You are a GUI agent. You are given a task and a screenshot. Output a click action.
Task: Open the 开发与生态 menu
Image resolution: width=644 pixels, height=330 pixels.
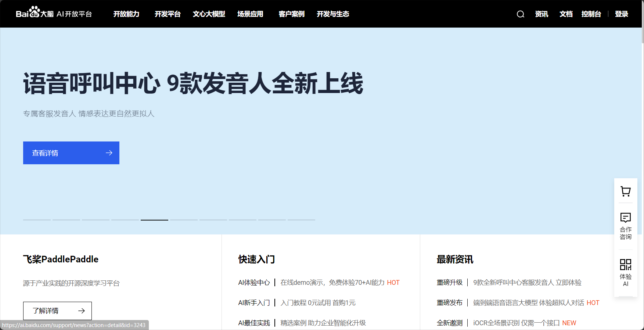tap(333, 14)
